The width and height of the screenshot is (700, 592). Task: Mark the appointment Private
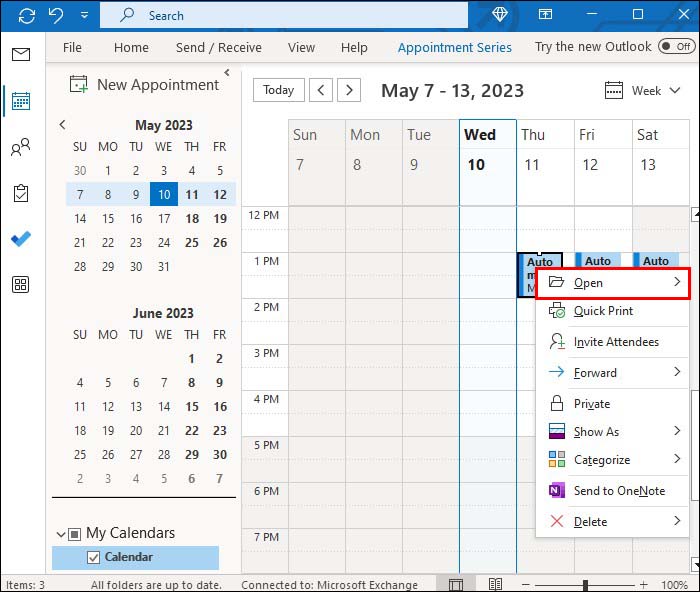(612, 404)
